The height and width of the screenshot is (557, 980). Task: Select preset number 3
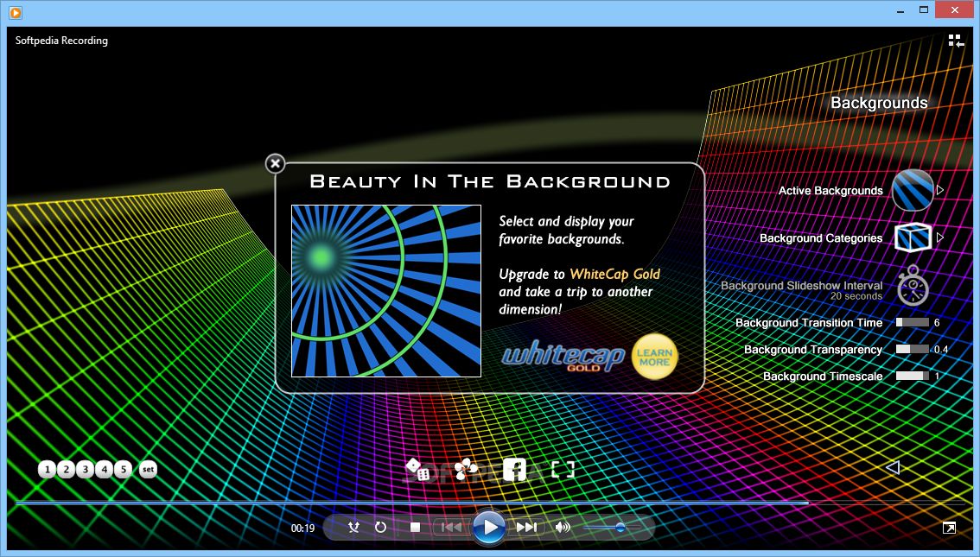pyautogui.click(x=86, y=469)
